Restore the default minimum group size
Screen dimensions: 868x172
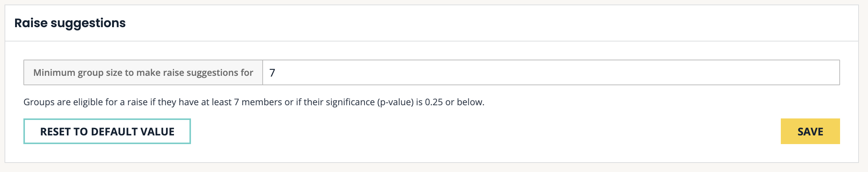tap(107, 131)
